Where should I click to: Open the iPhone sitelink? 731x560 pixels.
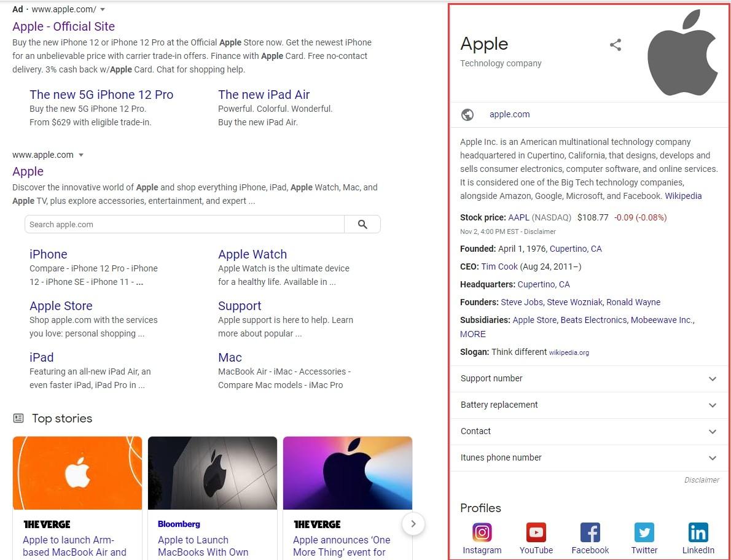tap(49, 254)
